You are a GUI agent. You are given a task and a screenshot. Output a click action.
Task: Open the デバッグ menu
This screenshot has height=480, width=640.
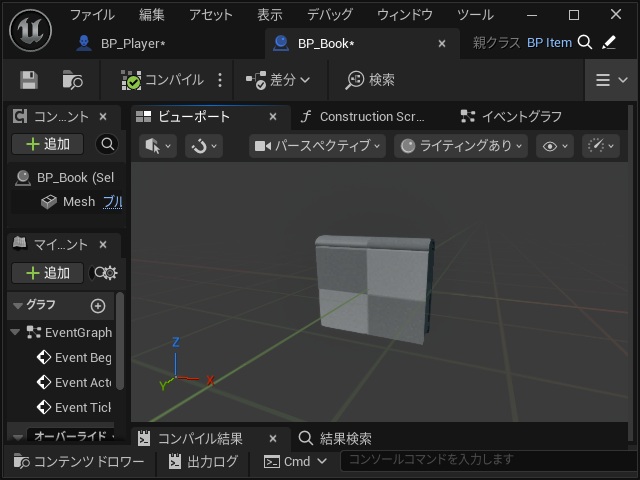(330, 15)
